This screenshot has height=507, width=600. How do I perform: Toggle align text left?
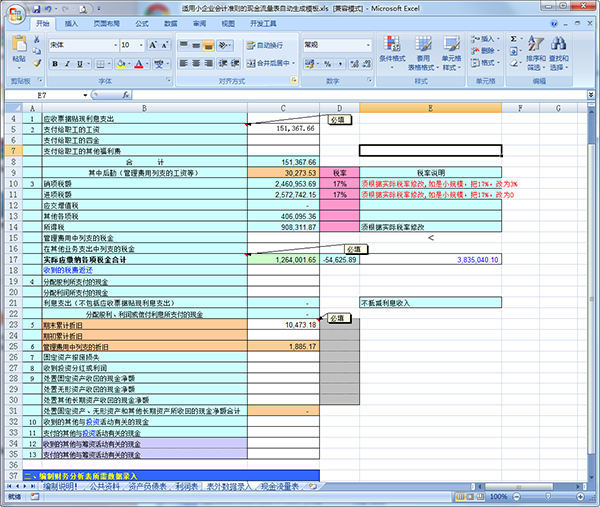(184, 63)
